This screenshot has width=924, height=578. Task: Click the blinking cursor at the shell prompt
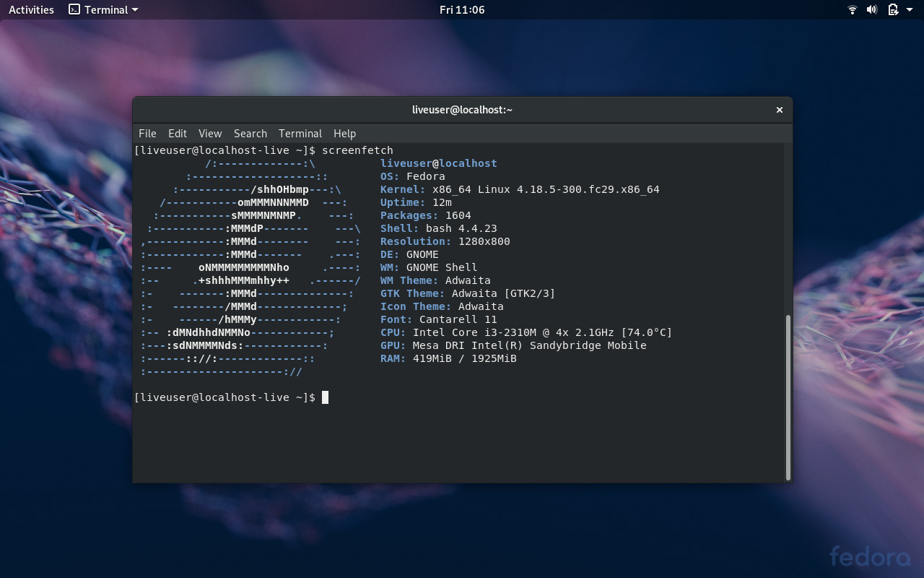point(324,397)
